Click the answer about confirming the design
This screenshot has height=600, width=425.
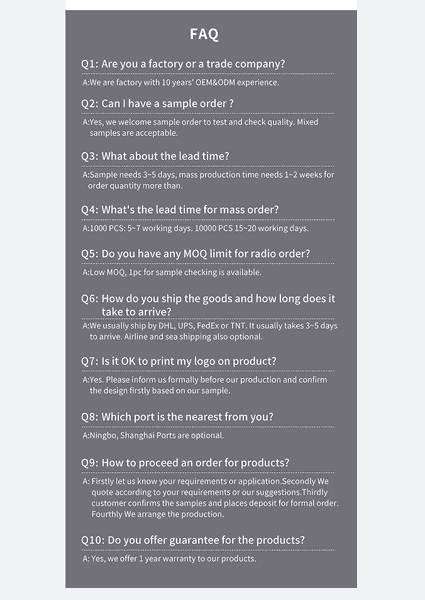point(205,385)
